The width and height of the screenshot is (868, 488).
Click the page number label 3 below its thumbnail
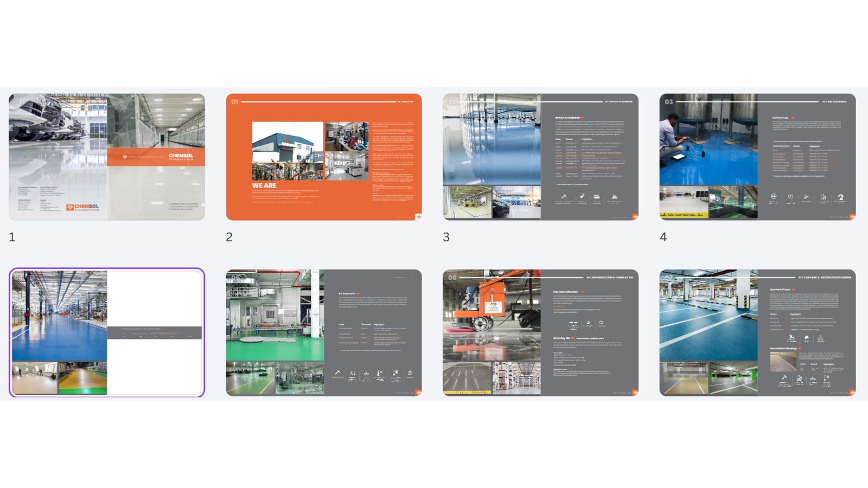pyautogui.click(x=446, y=236)
